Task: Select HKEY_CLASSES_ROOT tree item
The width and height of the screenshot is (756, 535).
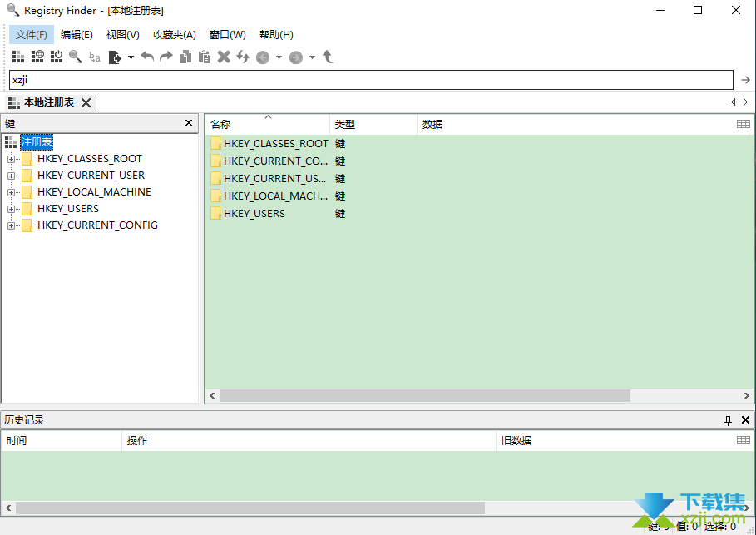Action: tap(90, 159)
